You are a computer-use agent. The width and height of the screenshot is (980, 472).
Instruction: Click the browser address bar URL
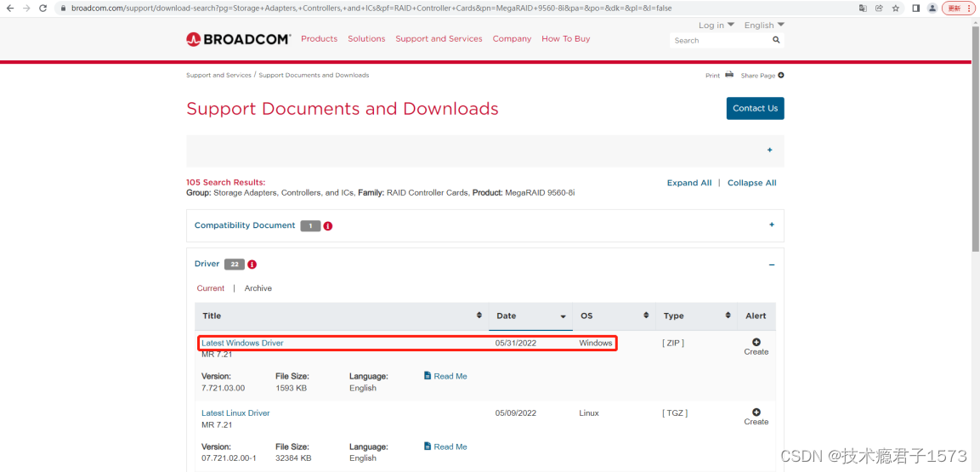[371, 9]
